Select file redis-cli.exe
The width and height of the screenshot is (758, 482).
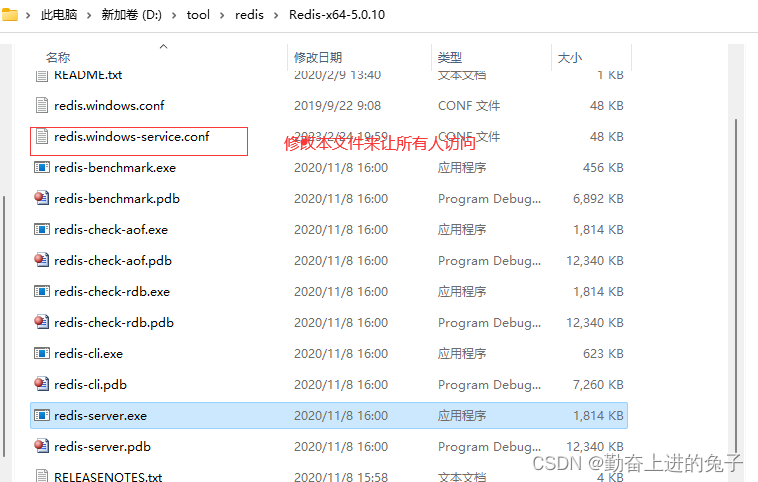88,353
